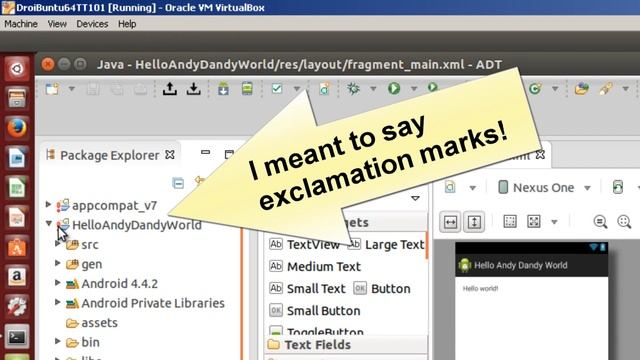Viewport: 640px width, 360px height.
Task: Expand the appcompat_v7 project
Action: 49,204
